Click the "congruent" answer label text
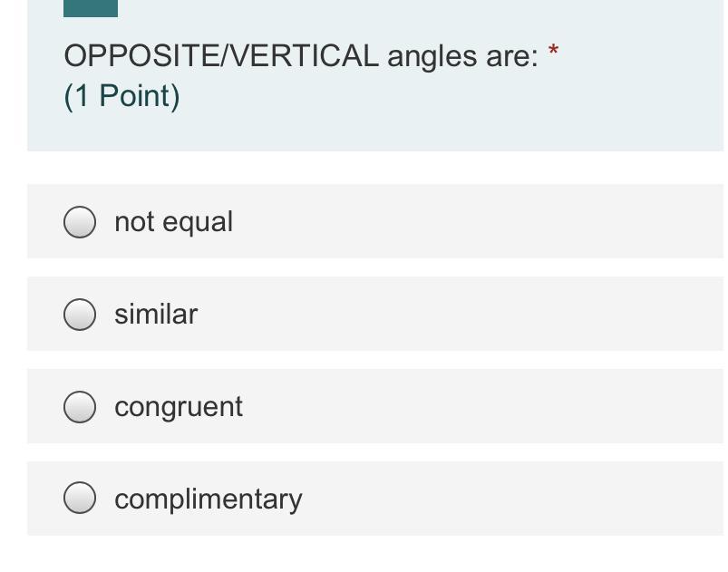Viewport: 728px width, 572px height. (x=179, y=407)
